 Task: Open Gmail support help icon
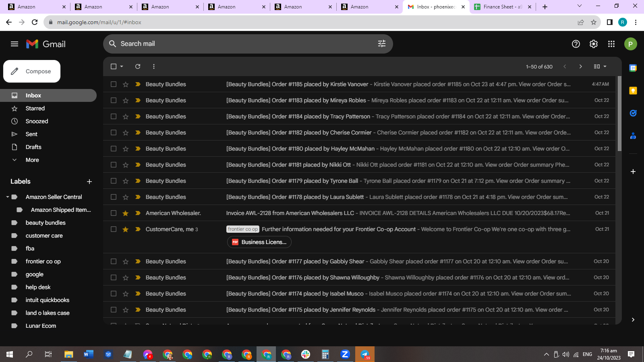pyautogui.click(x=576, y=44)
